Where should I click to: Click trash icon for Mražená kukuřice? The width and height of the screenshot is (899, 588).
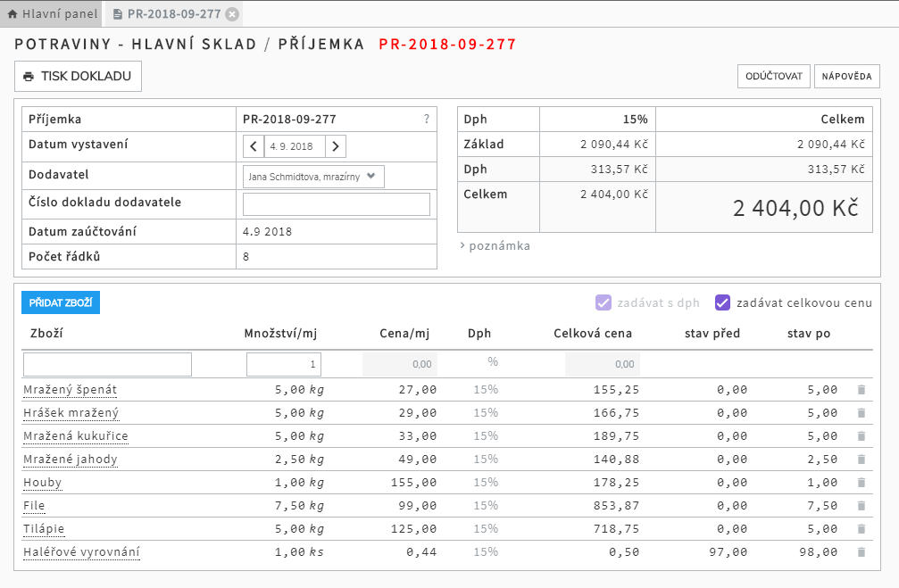861,436
